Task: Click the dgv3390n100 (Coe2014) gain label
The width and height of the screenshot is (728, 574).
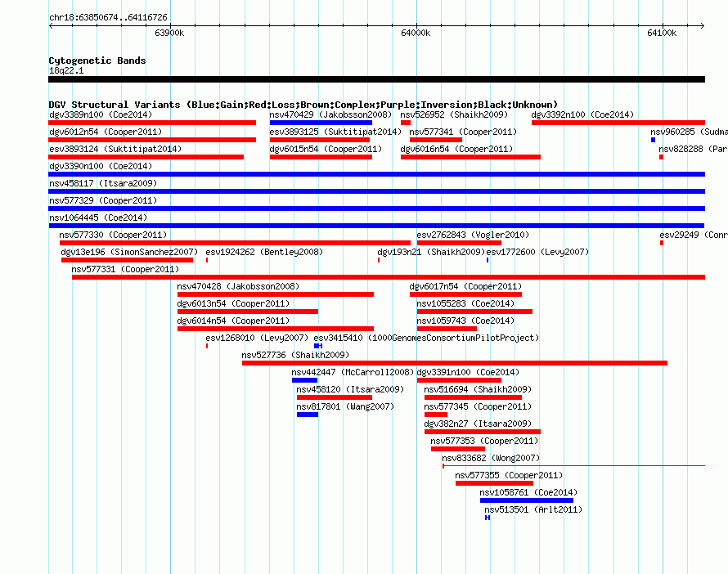Action: [101, 166]
